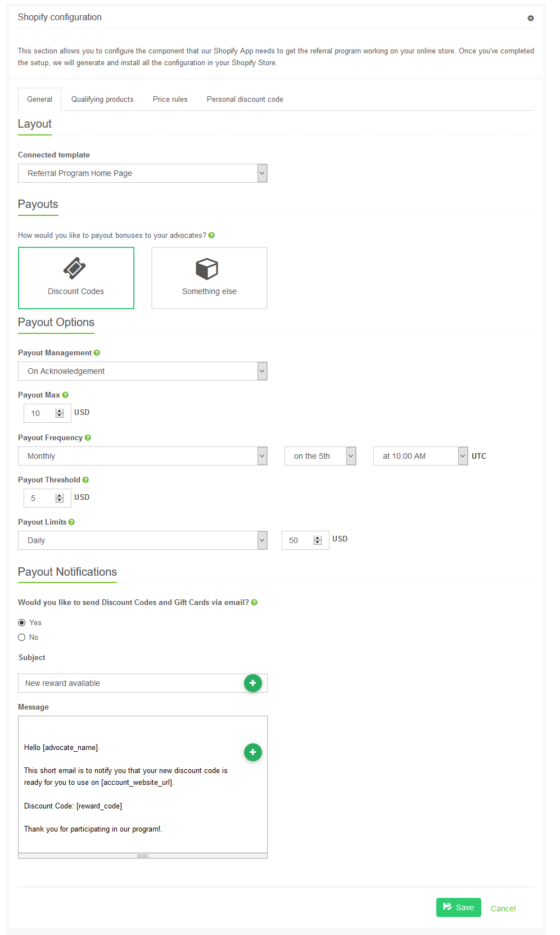Click the Cancel link
Screen dimensions: 560x935
pyautogui.click(x=503, y=909)
